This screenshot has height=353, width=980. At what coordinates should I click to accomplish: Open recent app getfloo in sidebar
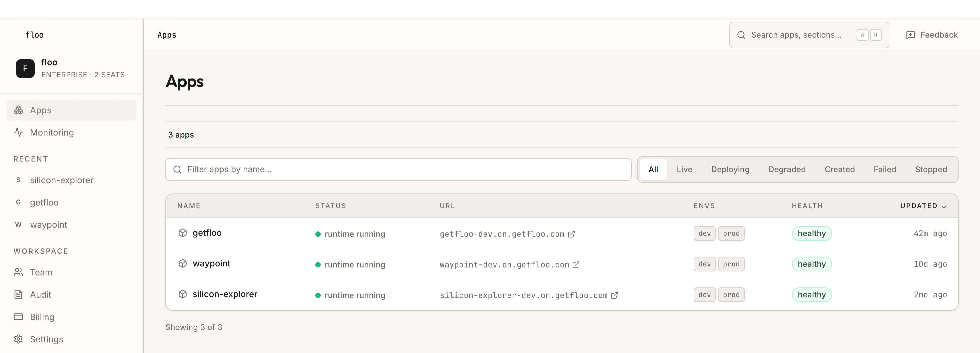pyautogui.click(x=72, y=202)
